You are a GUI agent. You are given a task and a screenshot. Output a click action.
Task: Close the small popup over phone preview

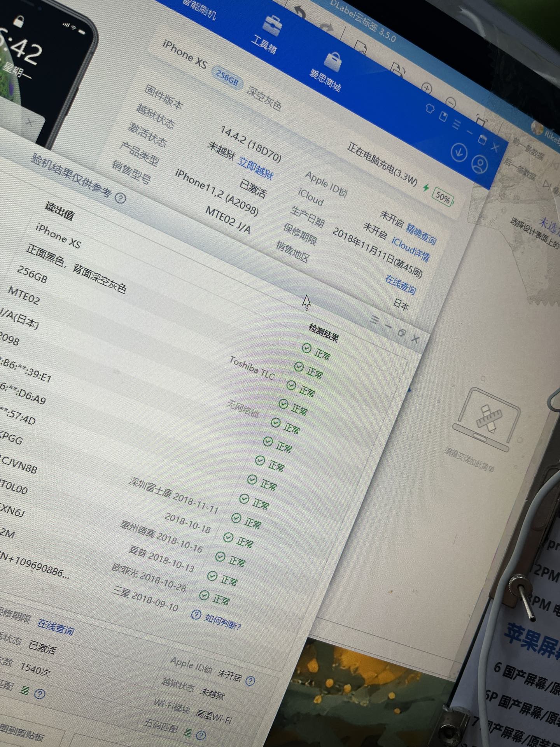pos(30,123)
